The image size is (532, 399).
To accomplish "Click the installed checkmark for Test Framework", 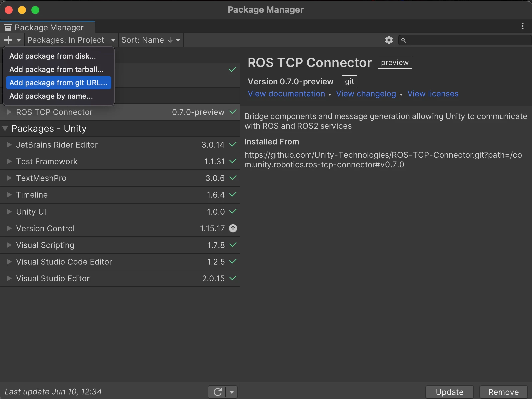I will coord(233,161).
